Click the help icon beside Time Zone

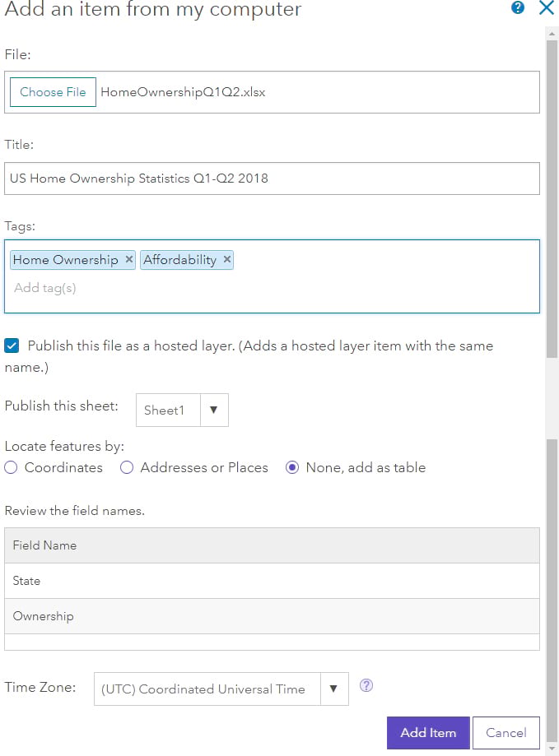[366, 684]
